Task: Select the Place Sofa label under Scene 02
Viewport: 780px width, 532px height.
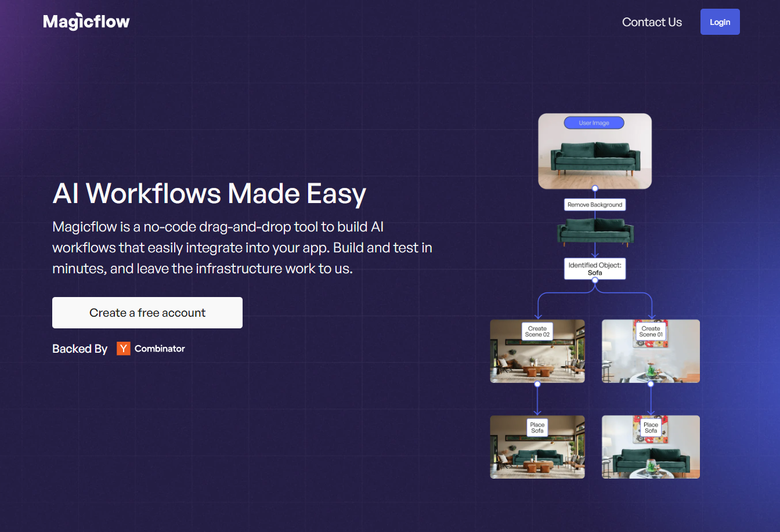Action: tap(537, 428)
